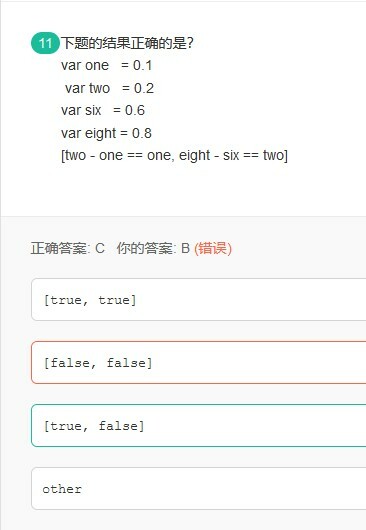Click the value 0.1 in the first line

click(142, 65)
